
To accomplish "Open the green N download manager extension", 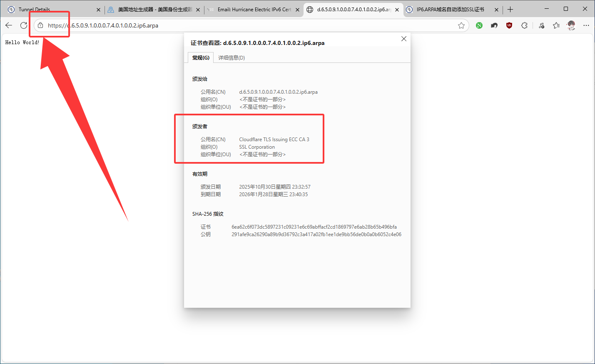I will (479, 25).
